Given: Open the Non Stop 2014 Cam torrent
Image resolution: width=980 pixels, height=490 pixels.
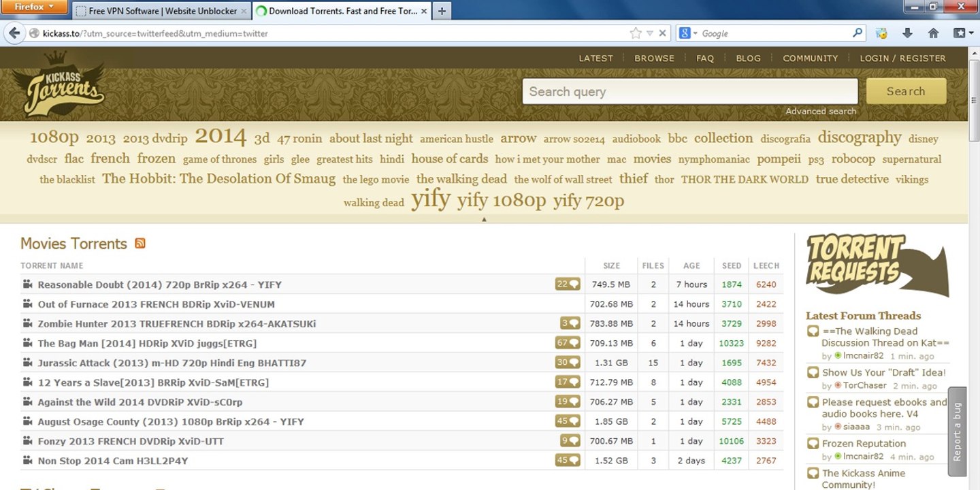Looking at the screenshot, I should click(113, 461).
